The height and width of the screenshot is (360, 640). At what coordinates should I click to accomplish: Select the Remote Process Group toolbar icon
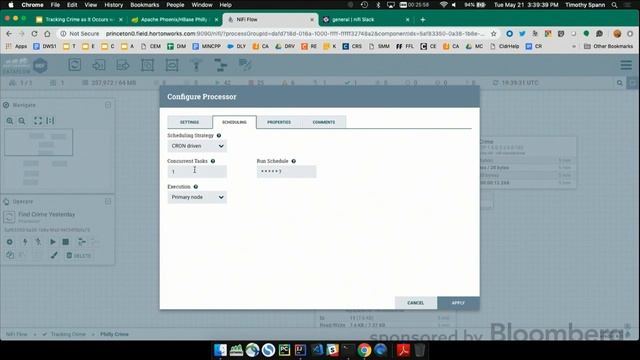tap(172, 65)
